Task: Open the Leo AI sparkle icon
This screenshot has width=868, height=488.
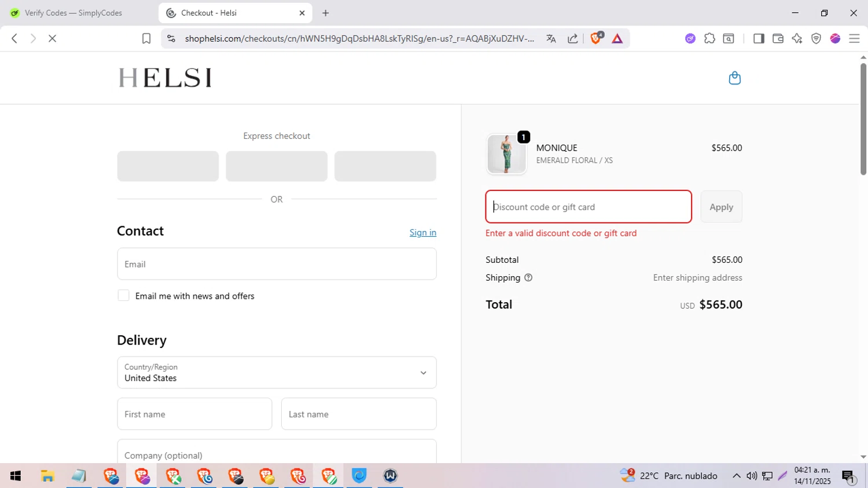Action: (x=797, y=39)
